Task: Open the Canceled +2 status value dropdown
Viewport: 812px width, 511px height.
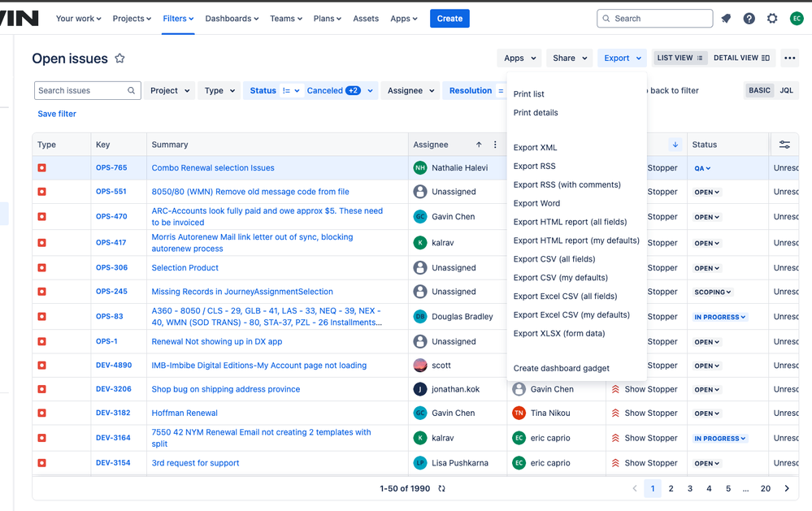Action: coord(341,91)
